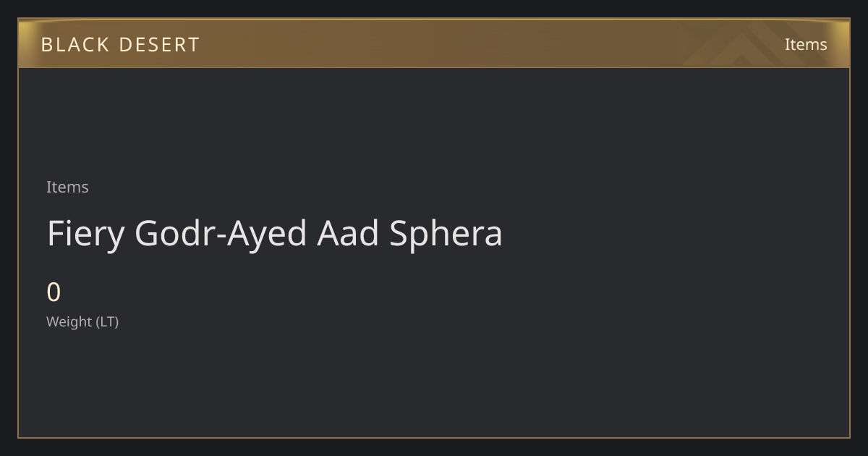
Task: Click the BLACK DESERT site title
Action: tap(120, 45)
